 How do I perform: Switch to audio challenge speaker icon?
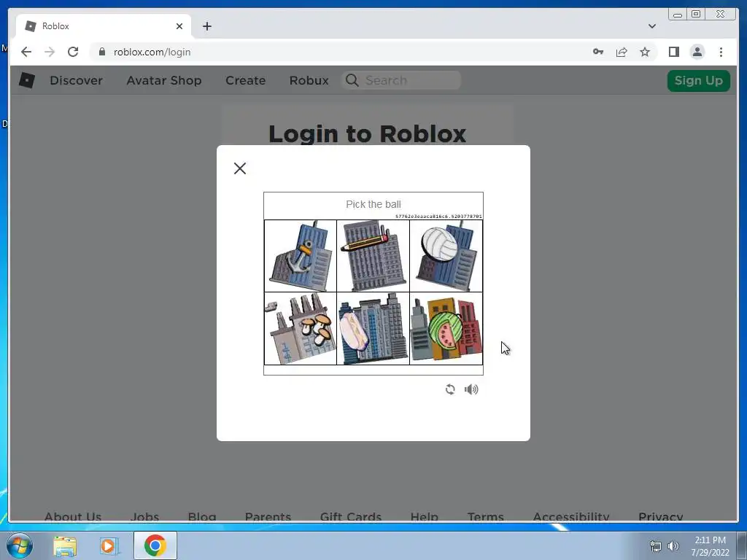tap(471, 389)
